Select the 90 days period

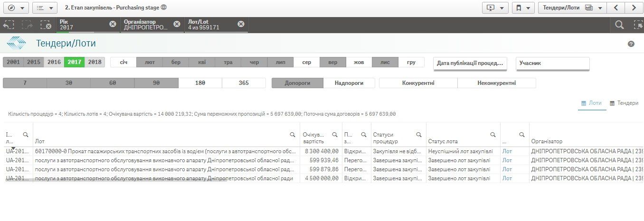156,83
